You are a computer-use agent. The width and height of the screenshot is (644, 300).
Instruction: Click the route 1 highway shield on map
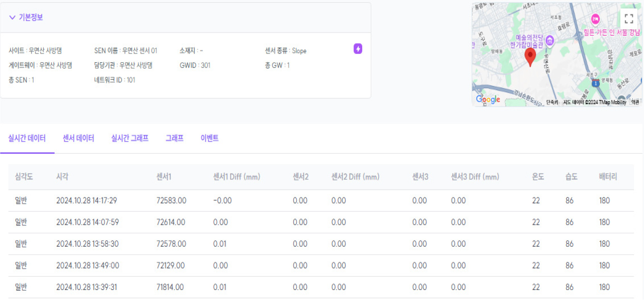(595, 83)
